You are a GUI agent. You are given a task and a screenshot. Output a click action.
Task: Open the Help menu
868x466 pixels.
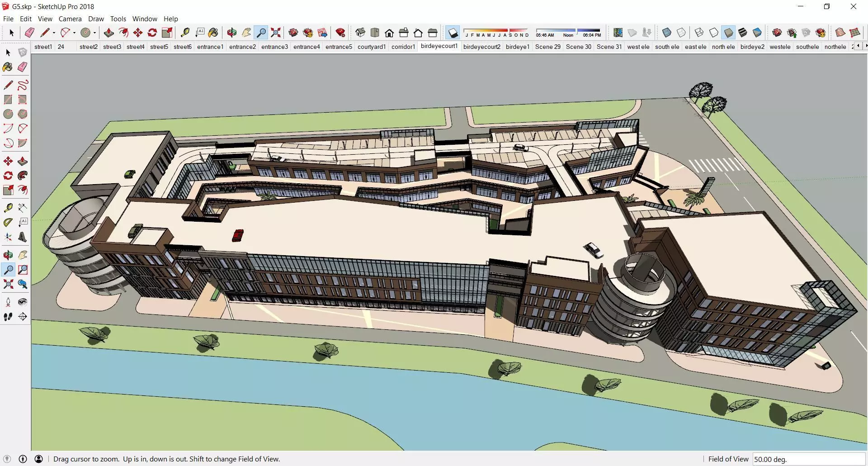[x=170, y=19]
